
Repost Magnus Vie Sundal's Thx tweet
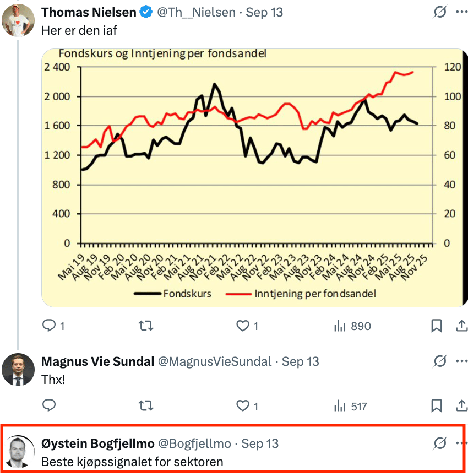pos(146,406)
